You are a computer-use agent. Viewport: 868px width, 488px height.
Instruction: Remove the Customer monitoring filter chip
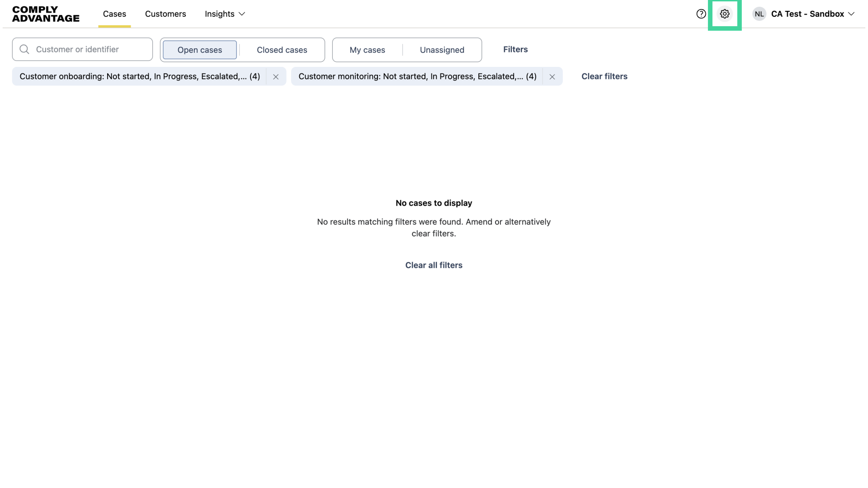pos(552,77)
